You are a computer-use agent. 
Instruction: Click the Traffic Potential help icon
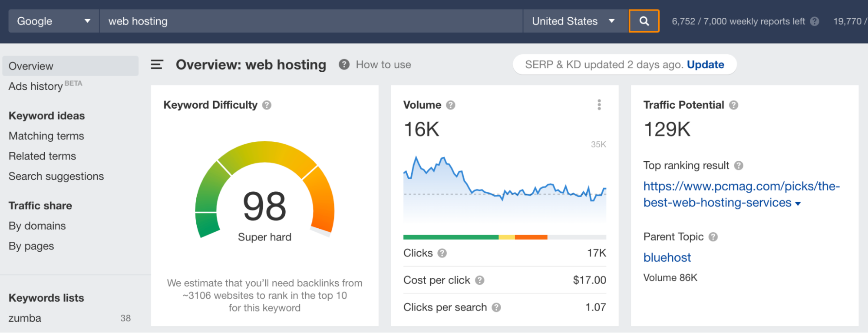point(733,105)
